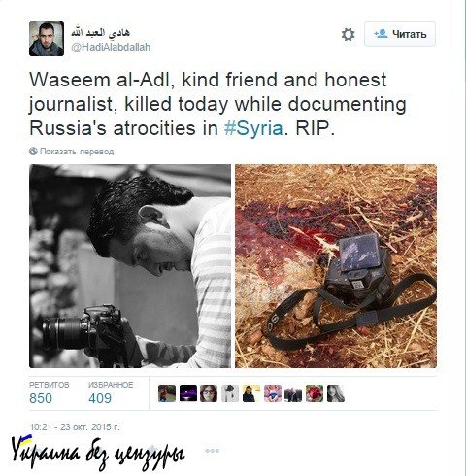This screenshot has height=476, width=466.
Task: Open the black-and-white photographer photo
Action: [x=130, y=266]
